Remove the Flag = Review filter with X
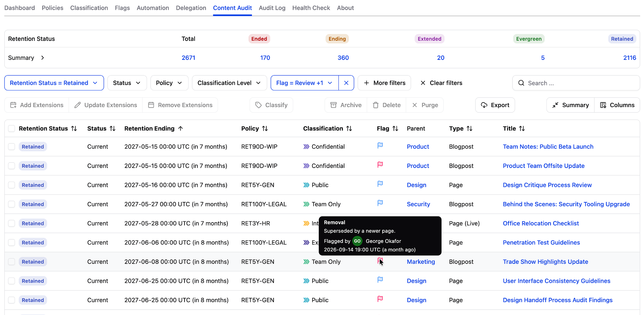This screenshot has width=644, height=315. click(346, 83)
